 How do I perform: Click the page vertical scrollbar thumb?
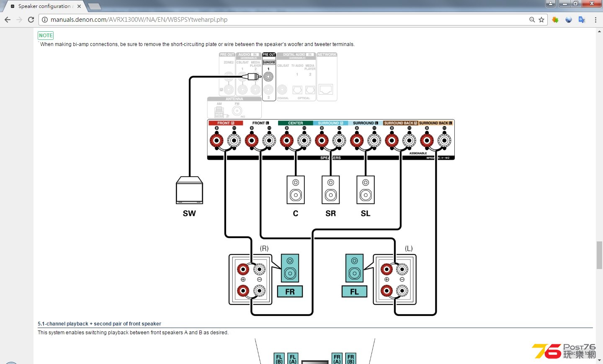[599, 255]
